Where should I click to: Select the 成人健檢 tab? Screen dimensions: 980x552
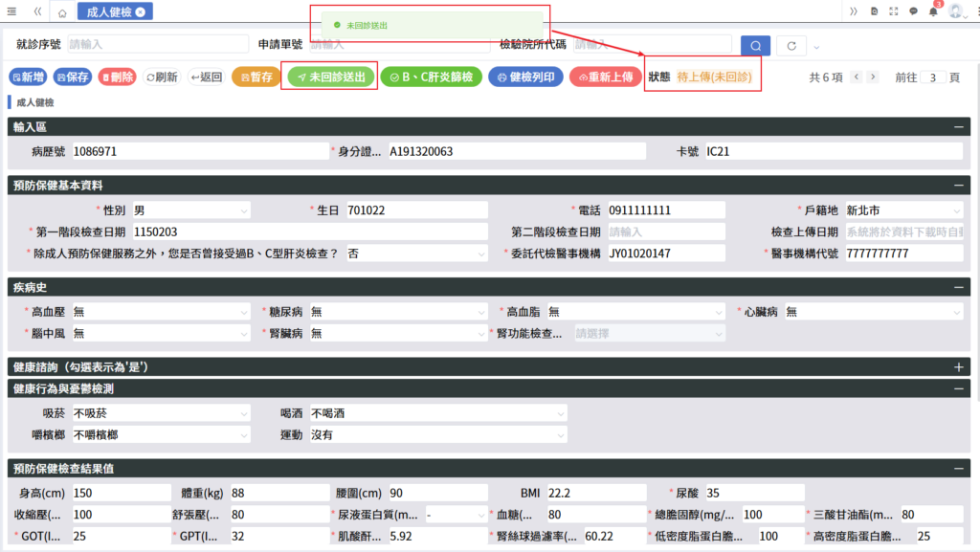click(x=103, y=11)
